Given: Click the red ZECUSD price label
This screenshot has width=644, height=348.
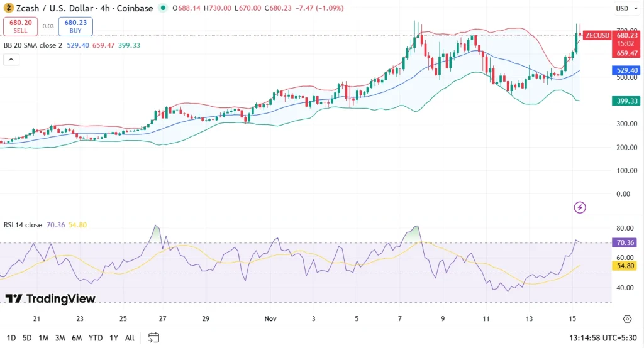Looking at the screenshot, I should [x=596, y=35].
